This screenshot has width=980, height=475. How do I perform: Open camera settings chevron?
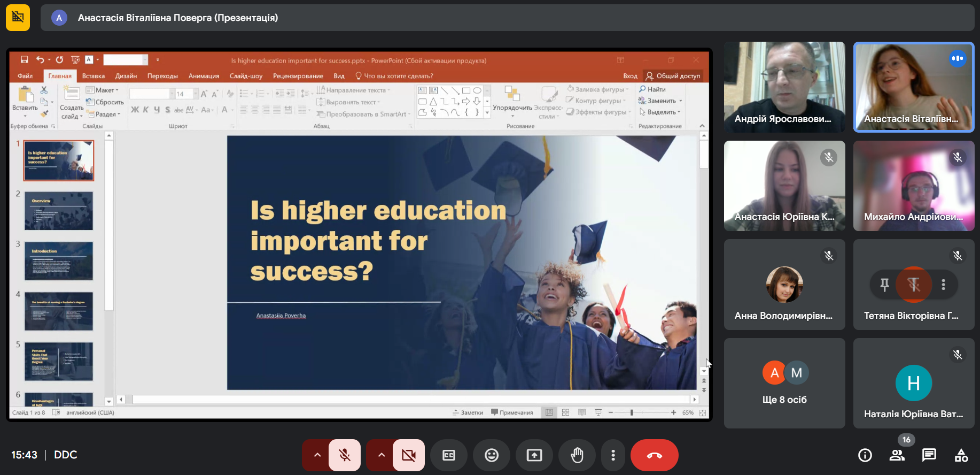pyautogui.click(x=381, y=455)
